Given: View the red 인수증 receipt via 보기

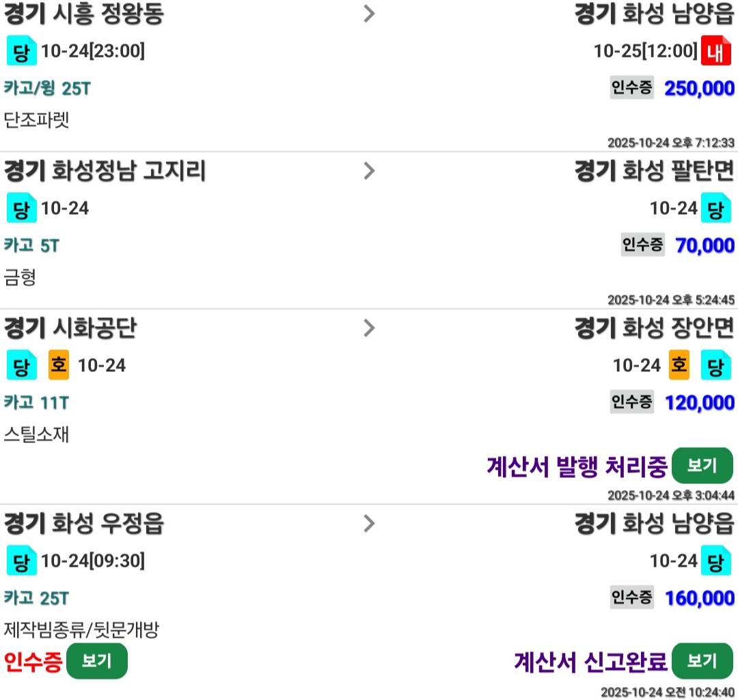Looking at the screenshot, I should click(96, 661).
